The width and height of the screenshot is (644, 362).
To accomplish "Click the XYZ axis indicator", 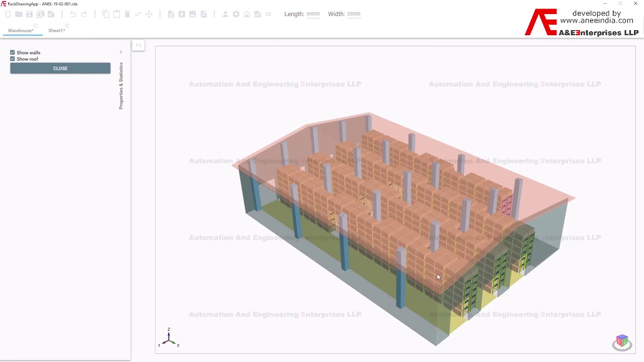I will (x=169, y=338).
